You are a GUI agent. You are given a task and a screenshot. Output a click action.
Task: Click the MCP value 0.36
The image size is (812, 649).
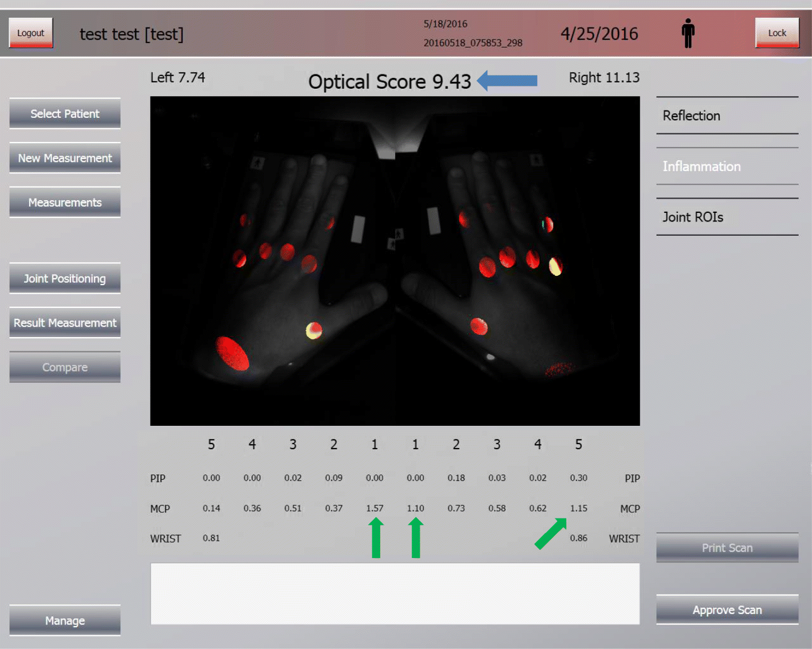pyautogui.click(x=252, y=508)
